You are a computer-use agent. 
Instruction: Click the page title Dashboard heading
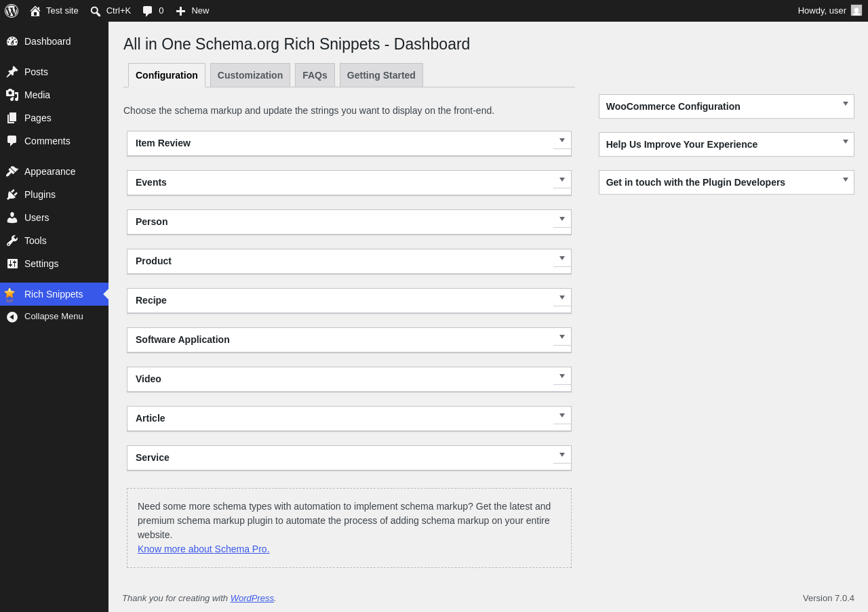click(x=296, y=44)
